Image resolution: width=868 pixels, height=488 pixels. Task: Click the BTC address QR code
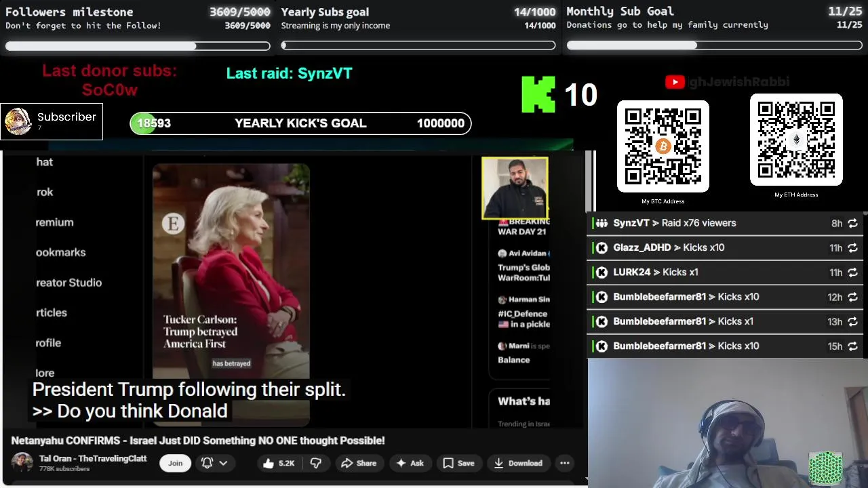663,146
